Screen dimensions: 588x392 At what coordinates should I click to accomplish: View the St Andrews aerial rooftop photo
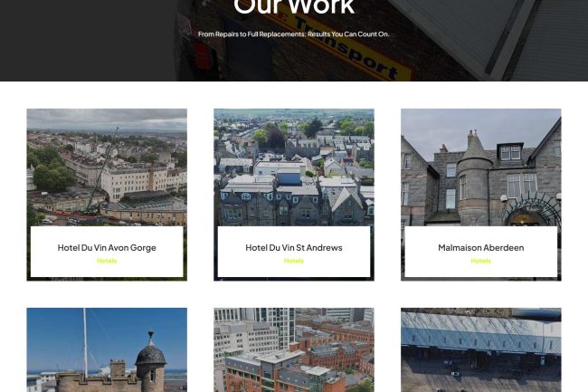[x=294, y=167]
